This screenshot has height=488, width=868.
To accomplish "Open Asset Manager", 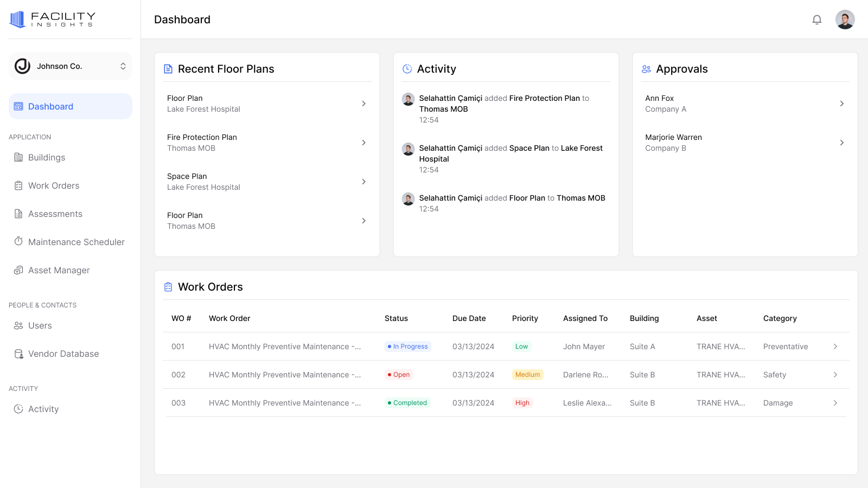I will (x=59, y=270).
